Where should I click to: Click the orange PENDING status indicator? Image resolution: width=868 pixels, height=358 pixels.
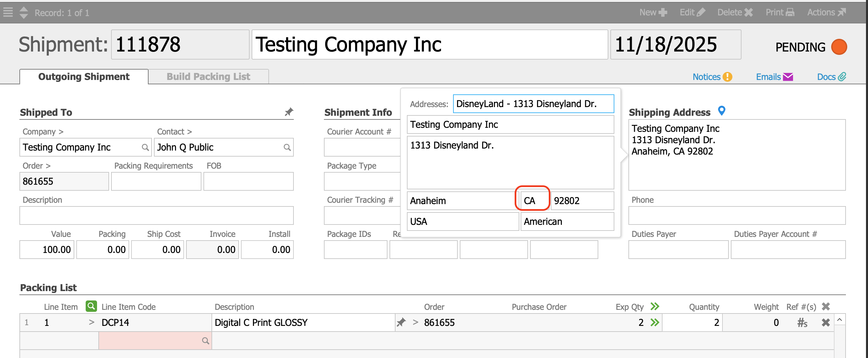pyautogui.click(x=839, y=47)
